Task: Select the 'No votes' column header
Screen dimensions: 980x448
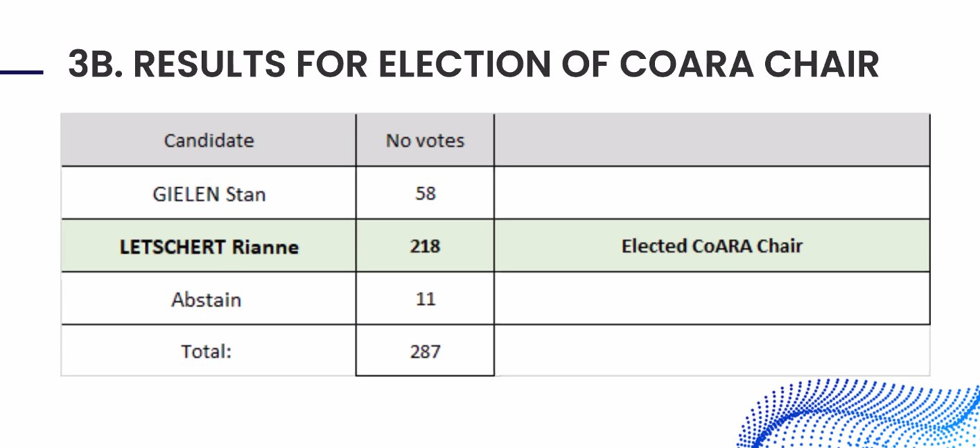Action: click(x=425, y=141)
